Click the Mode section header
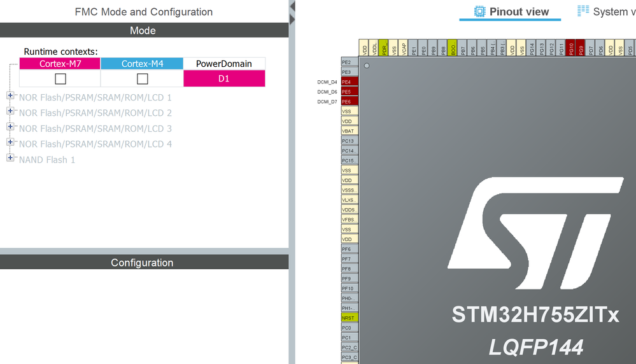Viewport: 636px width, 364px height. pyautogui.click(x=145, y=31)
